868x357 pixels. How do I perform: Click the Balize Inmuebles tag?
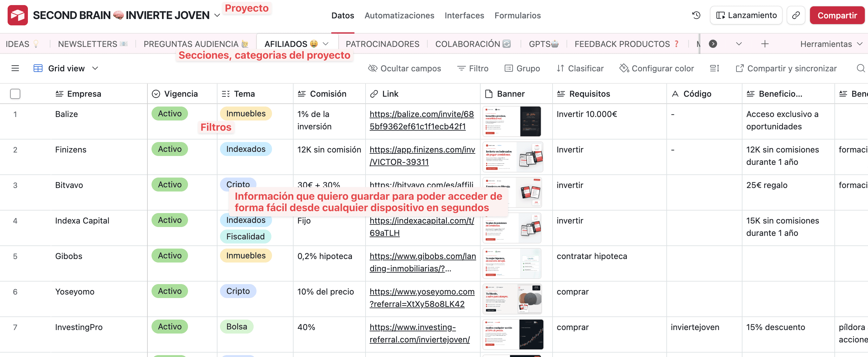click(246, 114)
